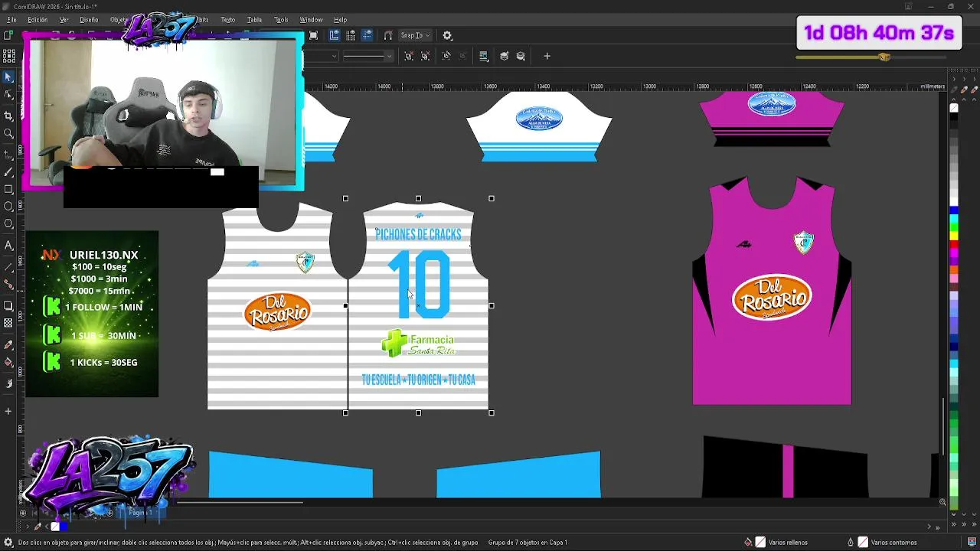
Task: Select the Pick tool in toolbox
Action: point(8,77)
